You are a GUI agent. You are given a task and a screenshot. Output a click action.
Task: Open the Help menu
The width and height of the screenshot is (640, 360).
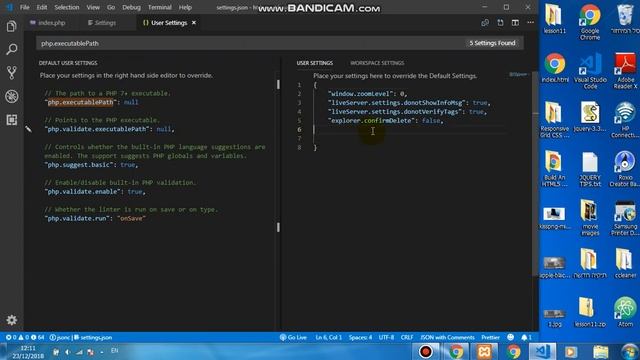[x=185, y=7]
